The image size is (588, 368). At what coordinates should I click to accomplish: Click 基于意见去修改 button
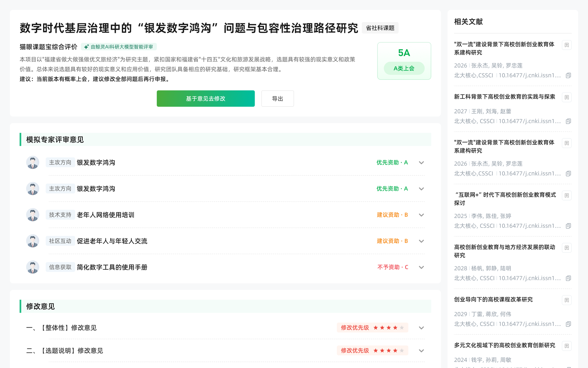(x=206, y=99)
